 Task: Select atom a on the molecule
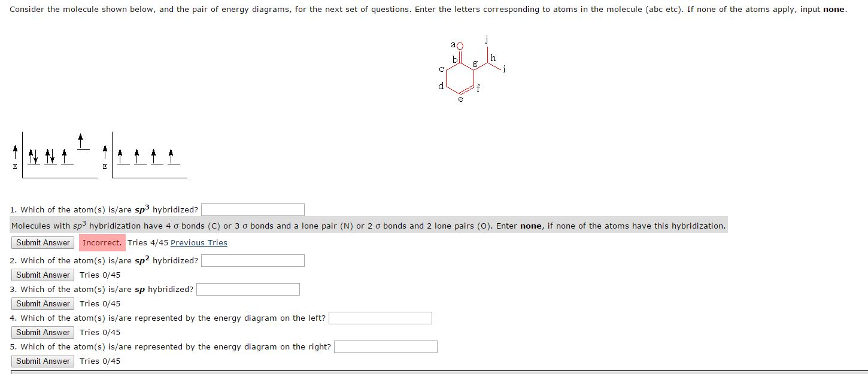(453, 44)
